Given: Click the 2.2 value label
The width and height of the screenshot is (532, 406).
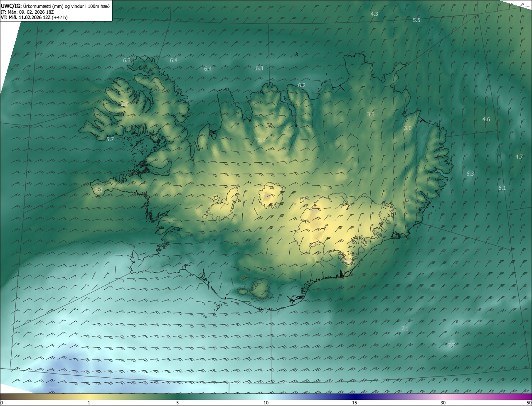Looking at the screenshot, I should coord(261,140).
